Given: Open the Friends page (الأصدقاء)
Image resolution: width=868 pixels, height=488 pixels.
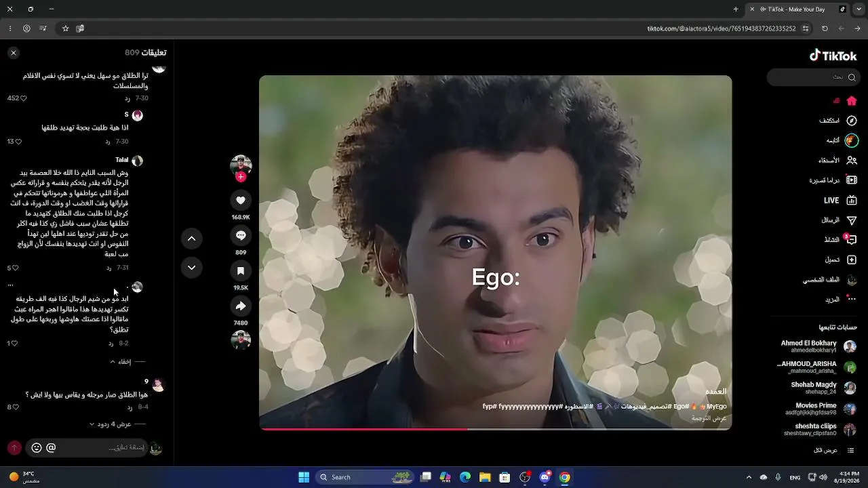Looking at the screenshot, I should tap(837, 161).
